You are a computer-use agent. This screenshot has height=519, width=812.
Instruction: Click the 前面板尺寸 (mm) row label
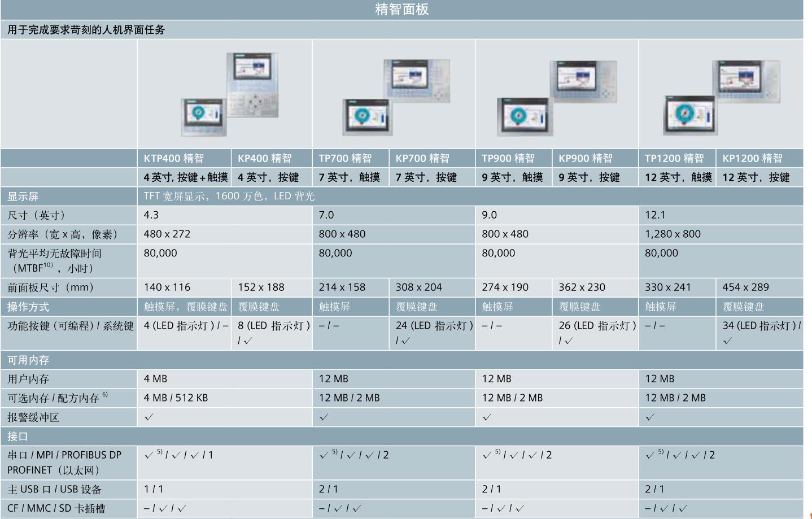click(x=51, y=287)
